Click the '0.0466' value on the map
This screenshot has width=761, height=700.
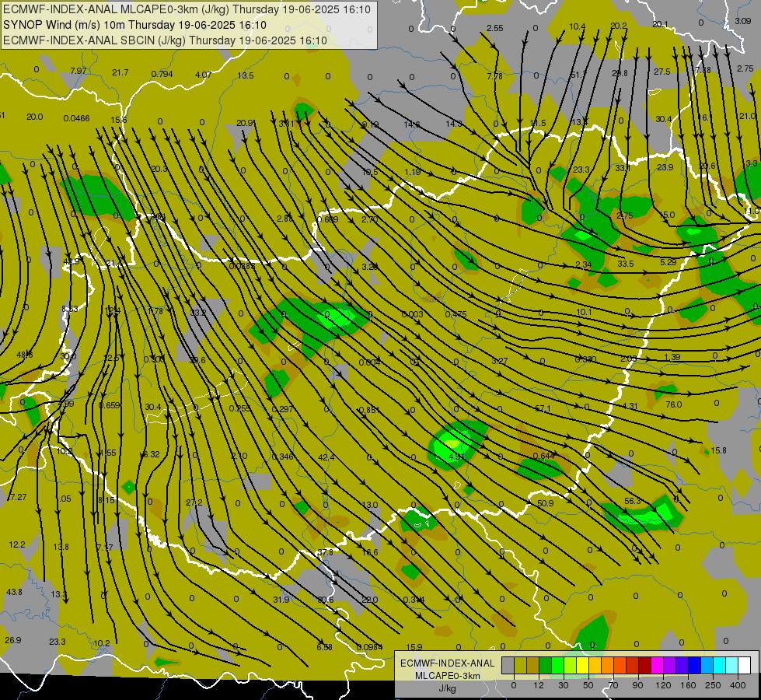pos(77,118)
